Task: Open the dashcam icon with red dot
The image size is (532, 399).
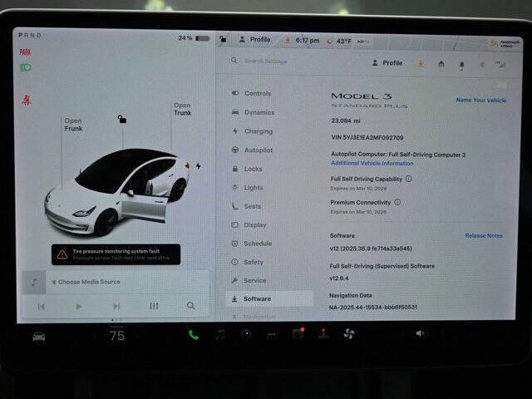Action: tap(298, 334)
